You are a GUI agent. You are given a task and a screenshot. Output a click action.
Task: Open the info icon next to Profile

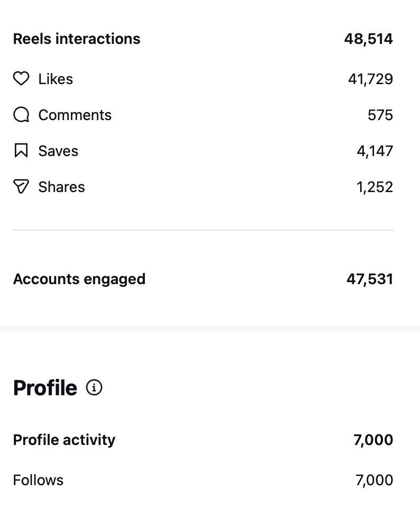pyautogui.click(x=94, y=388)
